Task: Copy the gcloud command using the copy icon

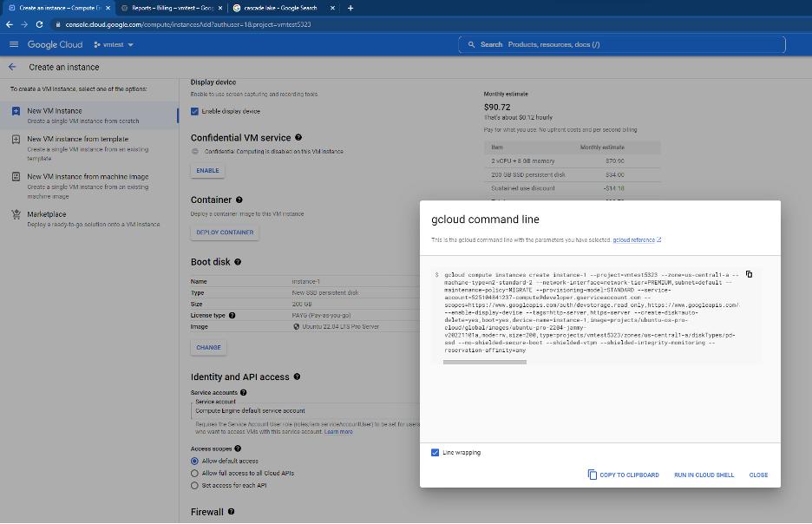Action: pos(750,273)
